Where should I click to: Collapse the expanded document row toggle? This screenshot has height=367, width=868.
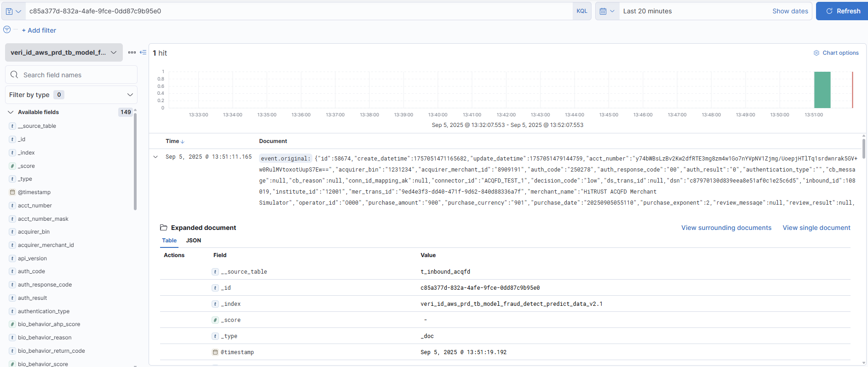pos(155,157)
